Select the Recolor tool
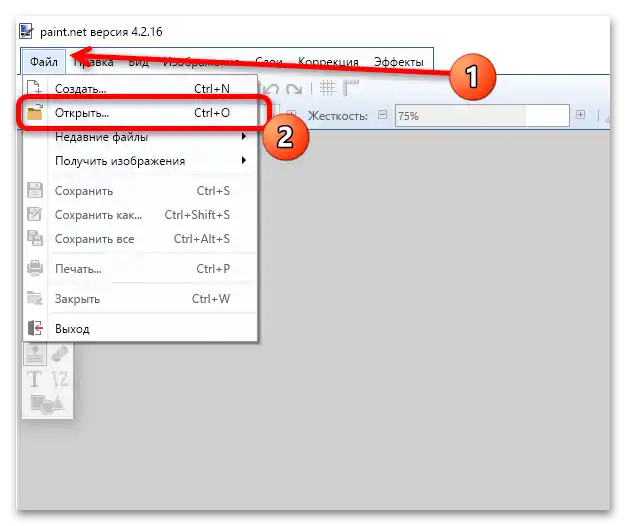The height and width of the screenshot is (526, 626). 60,354
